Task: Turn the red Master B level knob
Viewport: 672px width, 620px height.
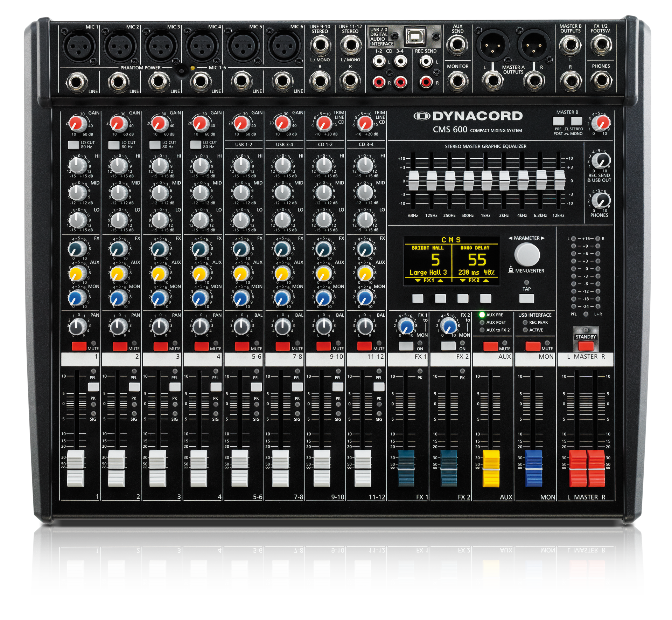Action: pyautogui.click(x=602, y=123)
